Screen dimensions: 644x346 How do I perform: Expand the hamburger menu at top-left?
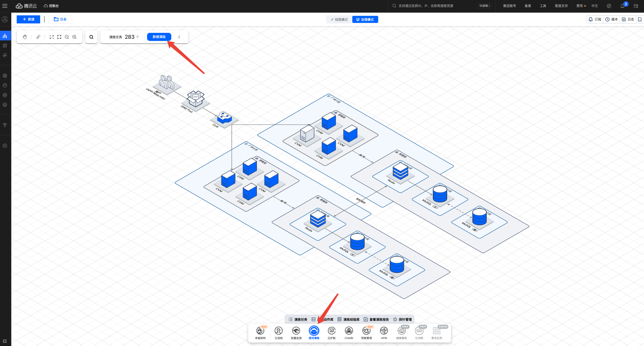[5, 6]
